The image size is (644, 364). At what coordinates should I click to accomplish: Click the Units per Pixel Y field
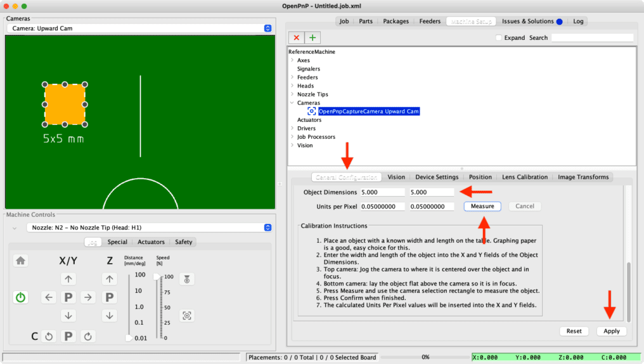[x=432, y=207]
